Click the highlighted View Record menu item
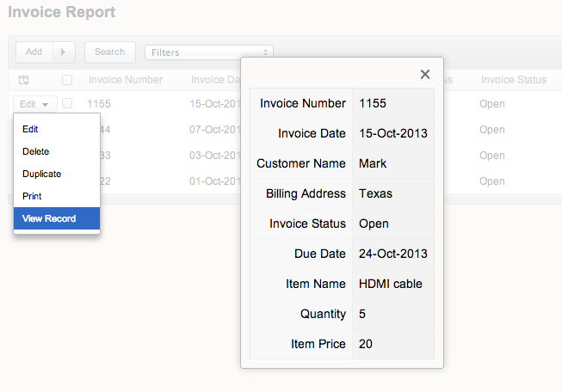Image resolution: width=562 pixels, height=392 pixels. 49,218
